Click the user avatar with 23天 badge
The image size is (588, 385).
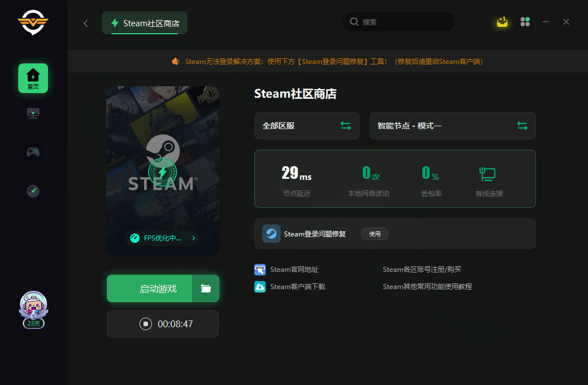33,307
